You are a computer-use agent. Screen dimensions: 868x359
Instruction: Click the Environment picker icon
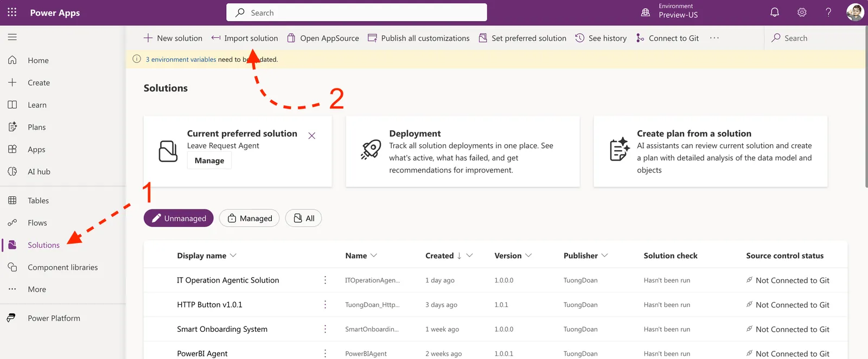click(646, 12)
